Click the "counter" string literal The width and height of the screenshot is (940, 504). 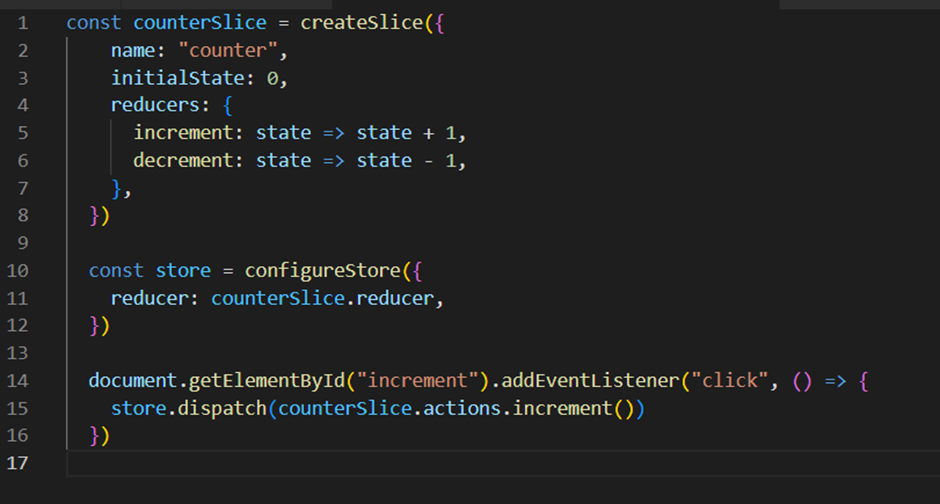point(227,50)
